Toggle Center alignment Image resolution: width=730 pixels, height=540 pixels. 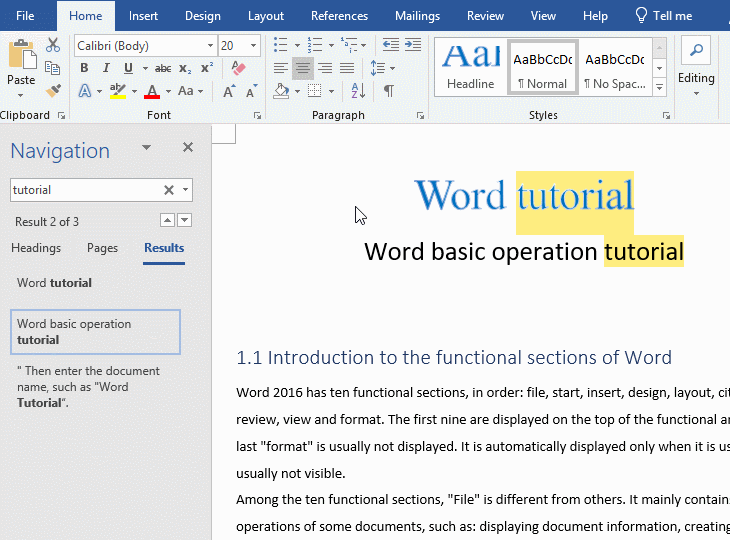[303, 68]
